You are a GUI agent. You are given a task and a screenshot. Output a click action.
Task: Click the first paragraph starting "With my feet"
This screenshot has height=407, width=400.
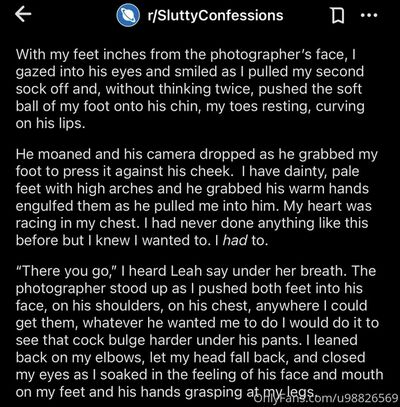coord(190,89)
